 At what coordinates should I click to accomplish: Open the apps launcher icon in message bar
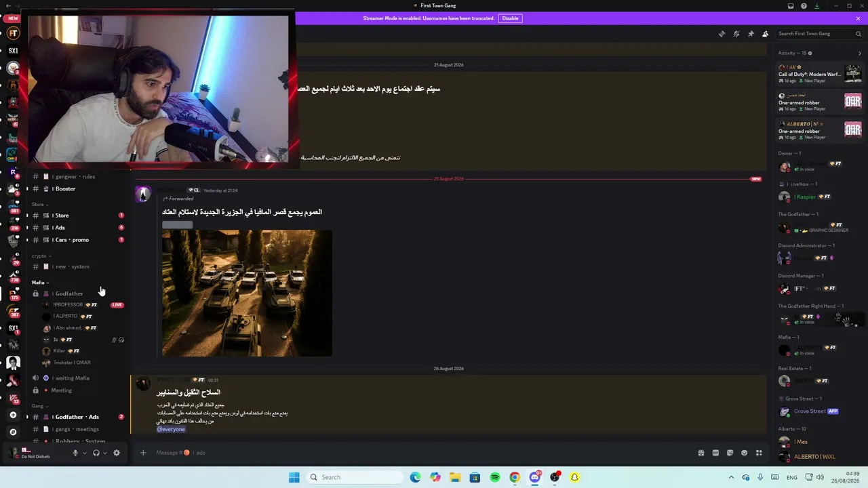click(x=759, y=453)
